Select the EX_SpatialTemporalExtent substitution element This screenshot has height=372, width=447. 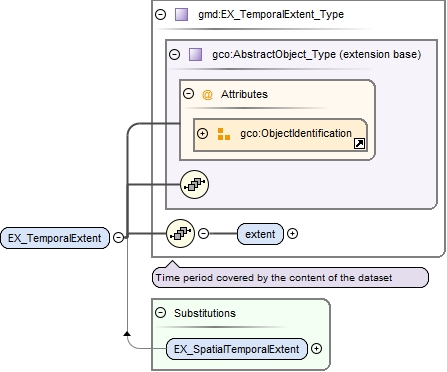[x=237, y=349]
